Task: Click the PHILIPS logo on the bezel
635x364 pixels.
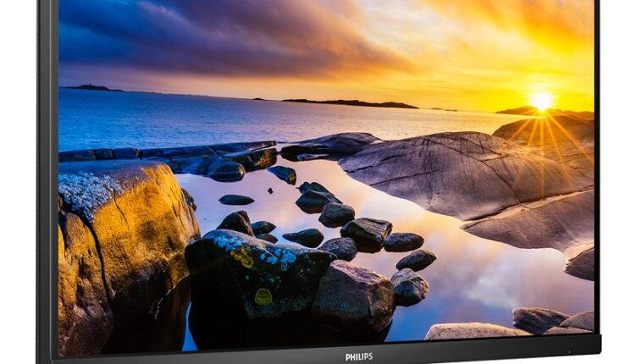Action: pos(359,356)
